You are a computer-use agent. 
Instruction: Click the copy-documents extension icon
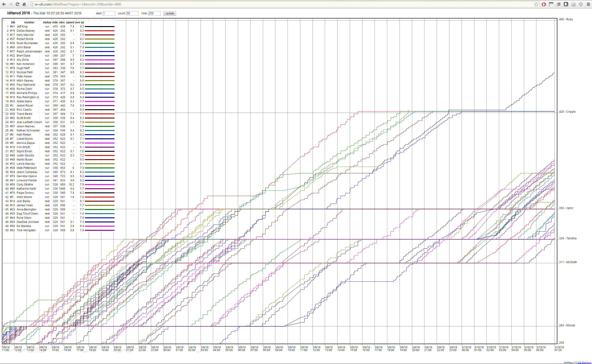coord(573,4)
